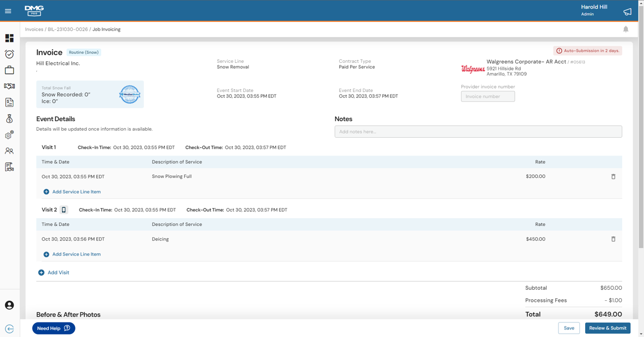Open notifications via the bell icon
Viewport: 644px width, 337px height.
click(x=625, y=29)
